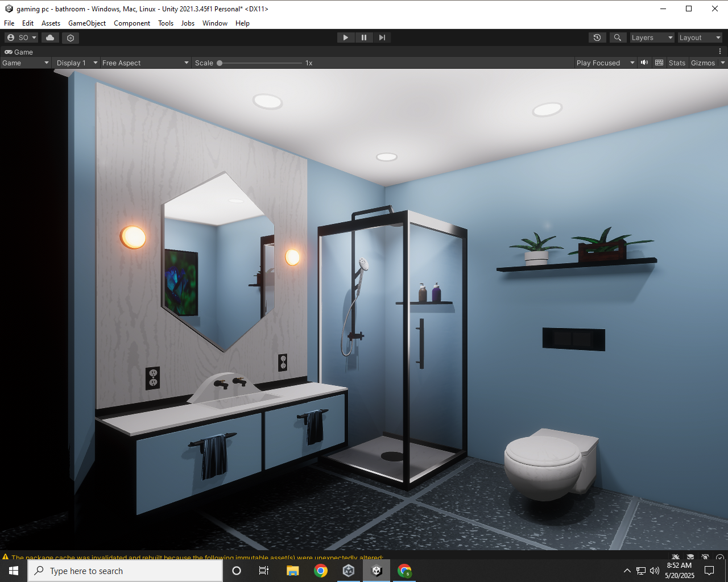This screenshot has width=728, height=582.
Task: Toggle the Stats overlay in Game view
Action: click(x=677, y=63)
